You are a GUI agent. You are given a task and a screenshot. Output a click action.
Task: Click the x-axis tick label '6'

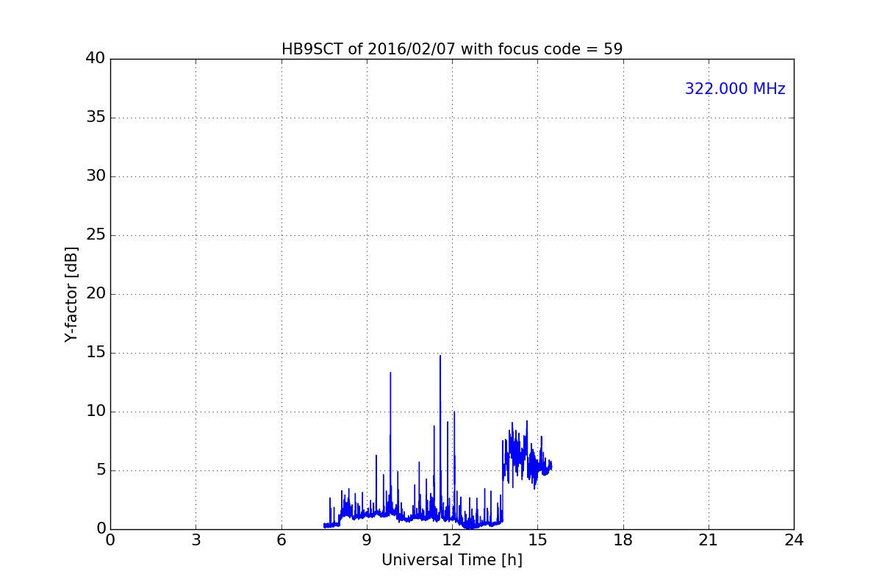(282, 540)
